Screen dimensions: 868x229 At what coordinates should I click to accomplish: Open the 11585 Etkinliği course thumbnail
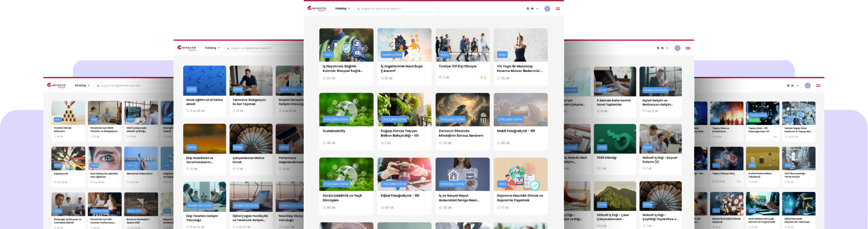pos(615,139)
